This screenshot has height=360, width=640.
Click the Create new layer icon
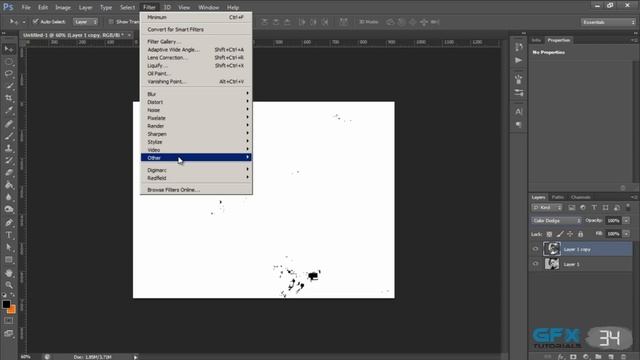point(611,356)
